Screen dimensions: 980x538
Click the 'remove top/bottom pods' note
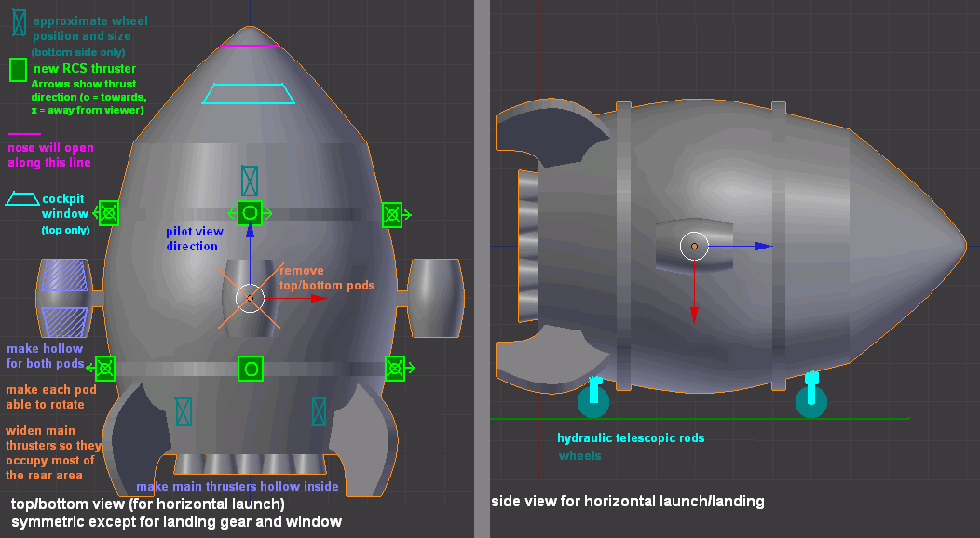click(x=327, y=278)
